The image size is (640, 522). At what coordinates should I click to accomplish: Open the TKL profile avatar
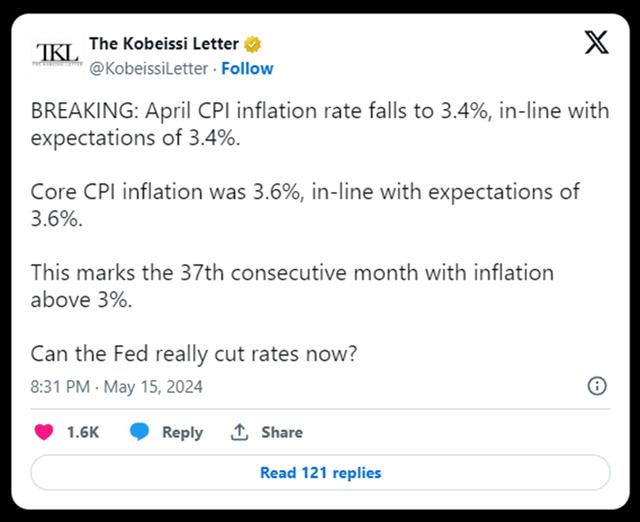57,53
